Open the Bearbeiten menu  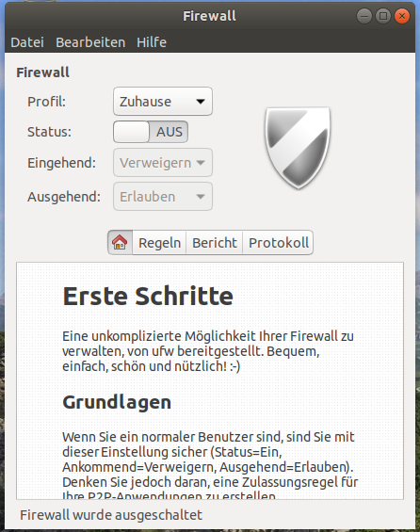point(90,42)
